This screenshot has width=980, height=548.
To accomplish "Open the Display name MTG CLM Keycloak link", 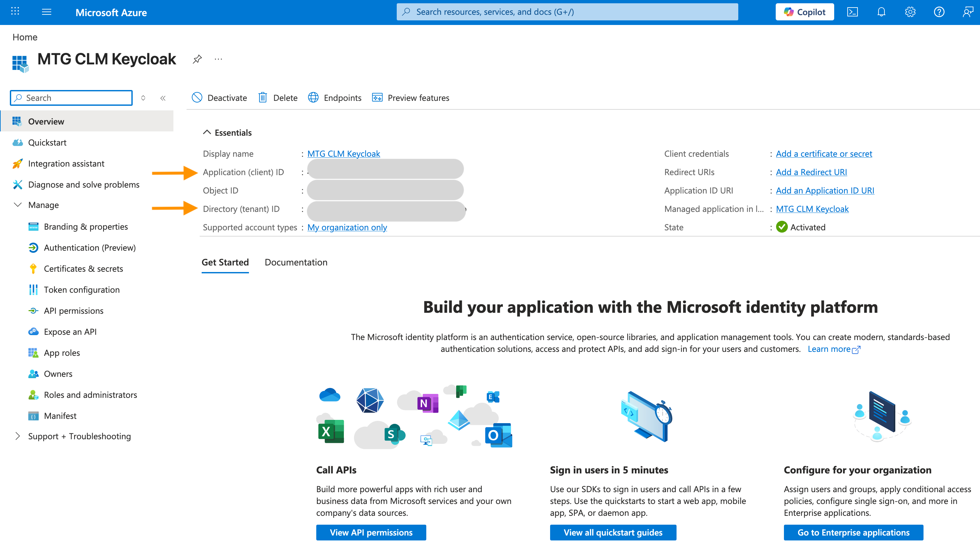I will point(344,154).
